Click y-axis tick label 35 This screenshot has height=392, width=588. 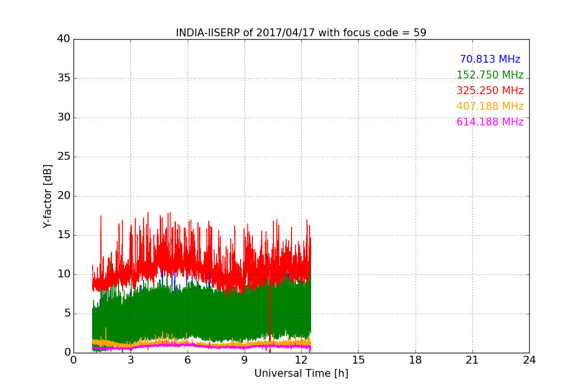pos(63,78)
